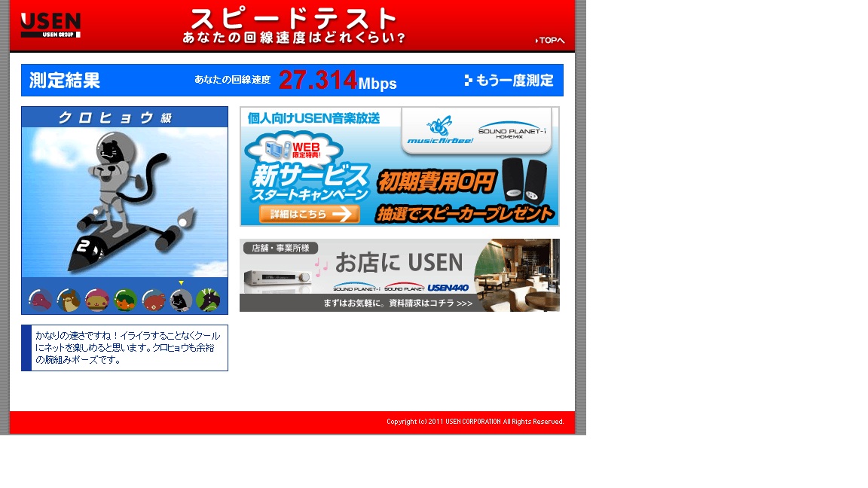Click the クロヒョウ級 rank title

pyautogui.click(x=115, y=117)
